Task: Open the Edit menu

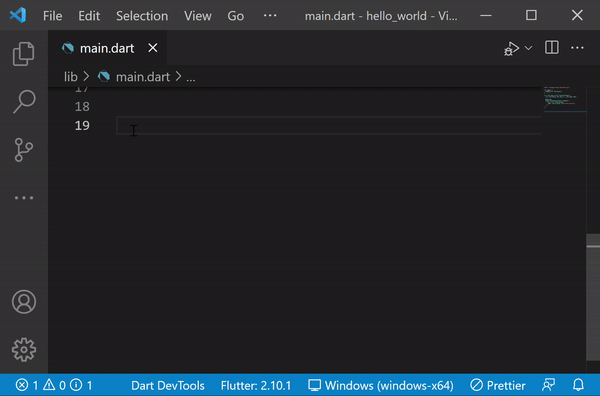Action: pos(89,16)
